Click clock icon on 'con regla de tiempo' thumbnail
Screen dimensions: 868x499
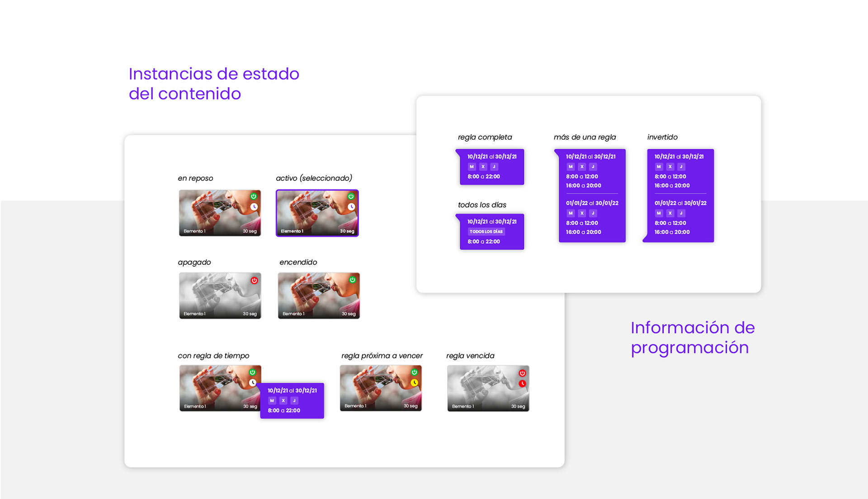pyautogui.click(x=253, y=382)
